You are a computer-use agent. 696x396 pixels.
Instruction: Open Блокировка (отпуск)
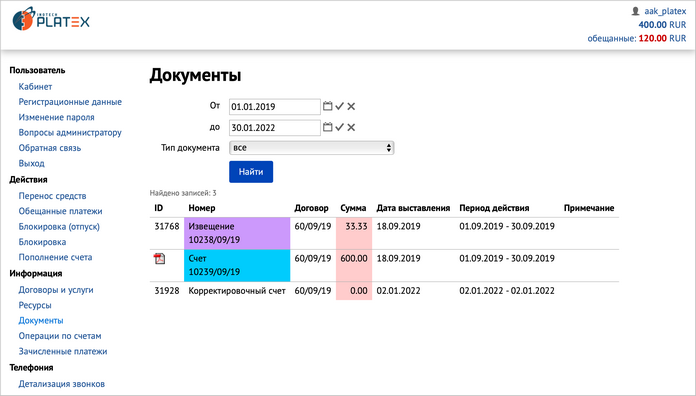[x=59, y=226]
